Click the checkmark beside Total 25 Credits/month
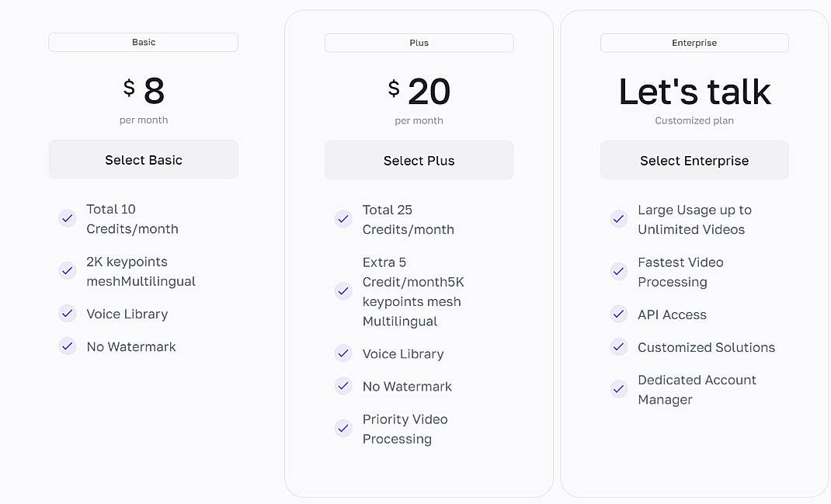 point(343,219)
